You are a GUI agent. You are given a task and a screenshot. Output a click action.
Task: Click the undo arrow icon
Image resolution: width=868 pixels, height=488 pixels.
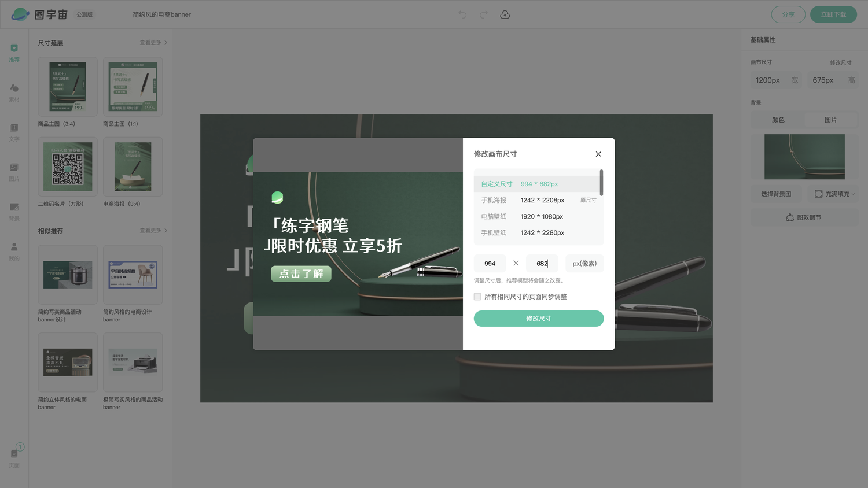point(462,14)
